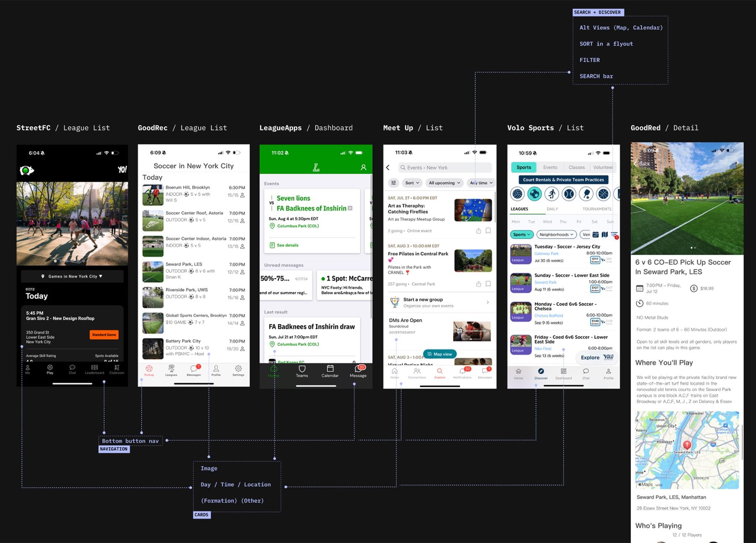Switch to the Classes tab in Volo Sports
This screenshot has height=543, width=756.
coord(576,167)
